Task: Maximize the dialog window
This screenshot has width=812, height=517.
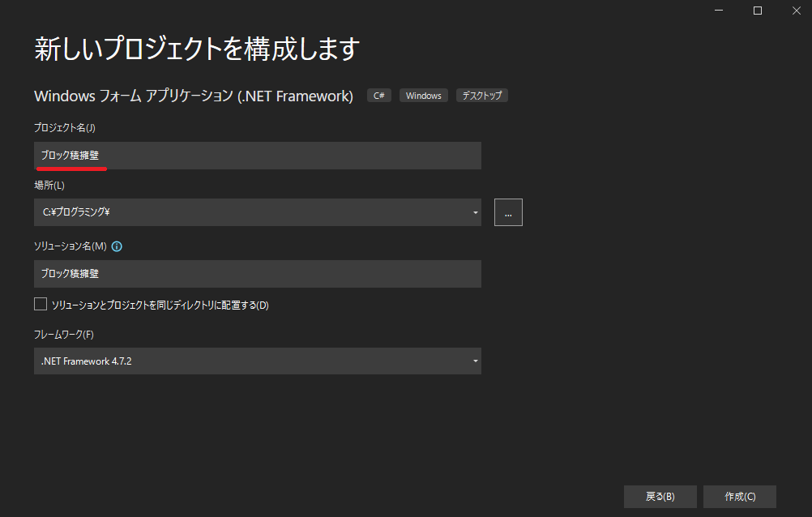Action: pyautogui.click(x=758, y=11)
